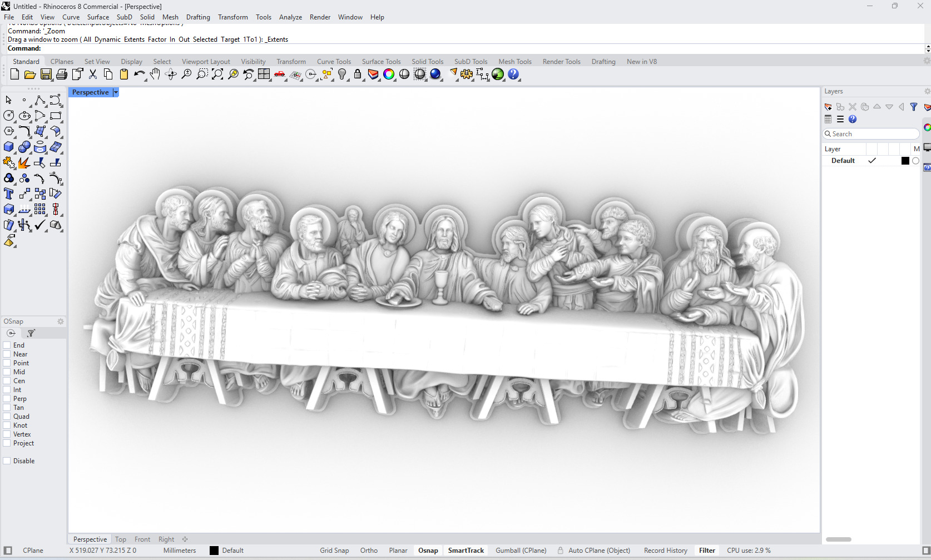Enable the Cen osnap checkbox
Viewport: 931px width, 560px height.
click(7, 381)
